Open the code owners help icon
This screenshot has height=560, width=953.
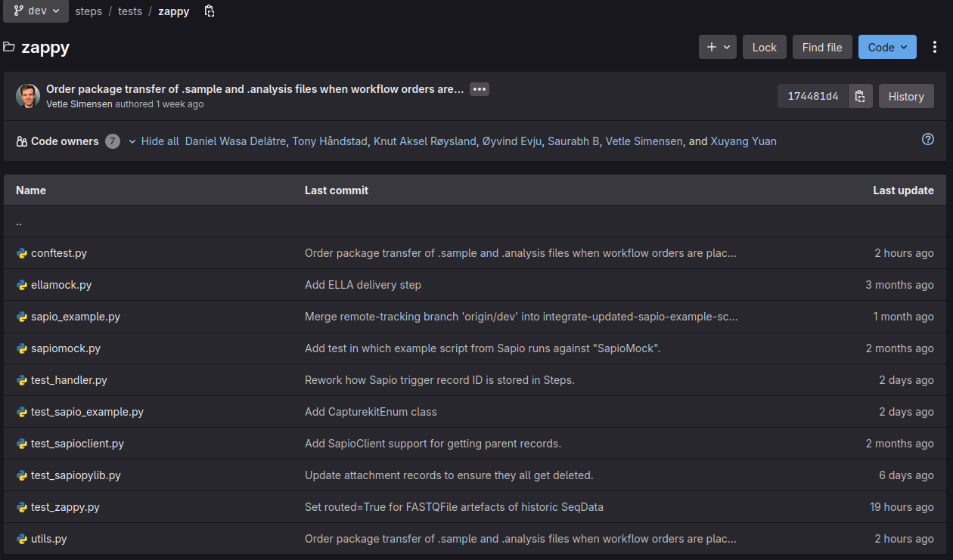pos(928,140)
